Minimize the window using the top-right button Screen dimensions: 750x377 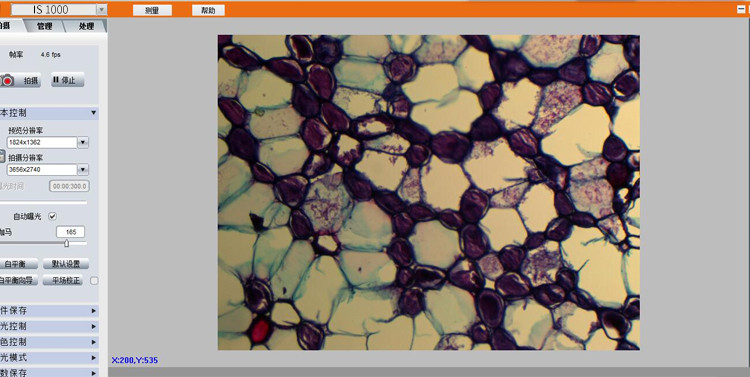pyautogui.click(x=740, y=9)
